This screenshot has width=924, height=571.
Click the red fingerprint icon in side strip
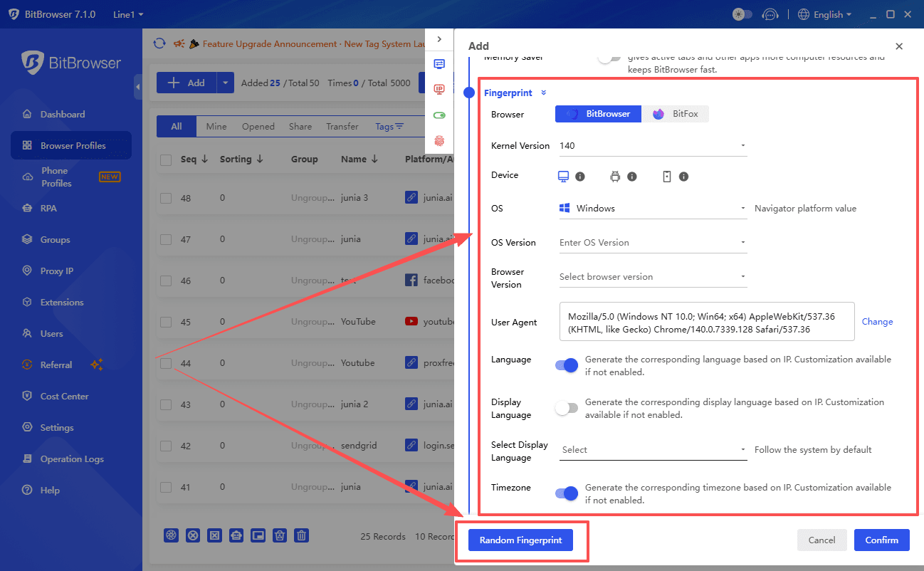point(439,141)
